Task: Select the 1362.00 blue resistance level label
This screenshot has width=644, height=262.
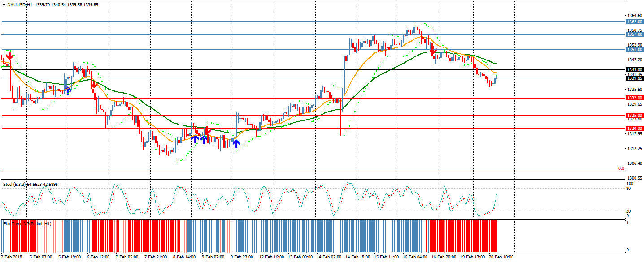Action: pyautogui.click(x=634, y=21)
